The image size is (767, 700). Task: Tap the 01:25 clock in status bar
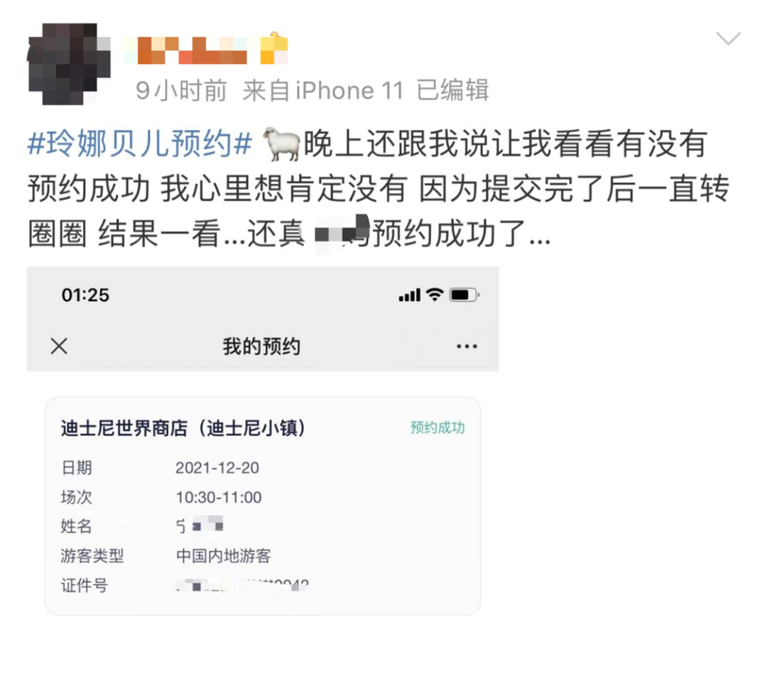tap(85, 295)
